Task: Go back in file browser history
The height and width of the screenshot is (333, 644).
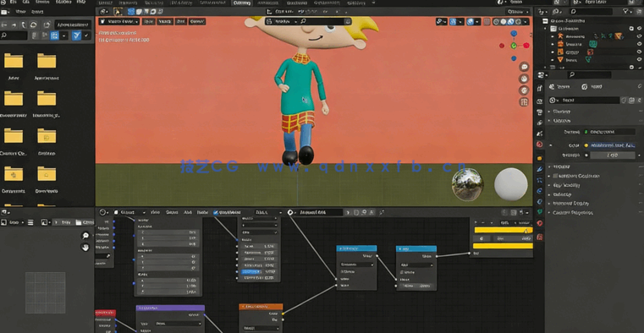Action: click(x=4, y=25)
